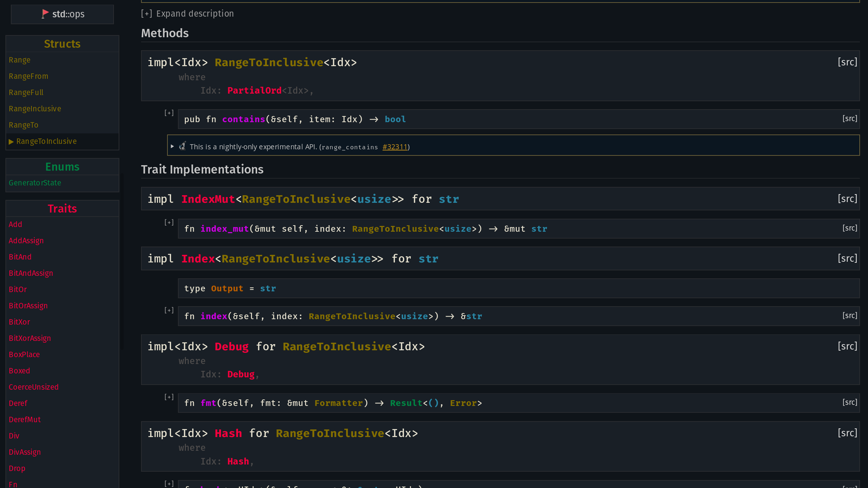
Task: Expand the fmt method docs toggle
Action: [169, 397]
